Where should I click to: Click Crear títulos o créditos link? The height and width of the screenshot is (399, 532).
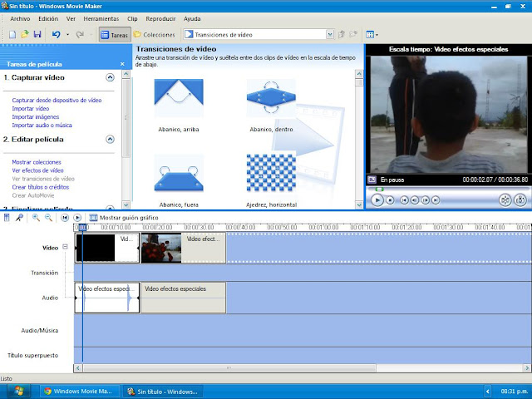41,187
